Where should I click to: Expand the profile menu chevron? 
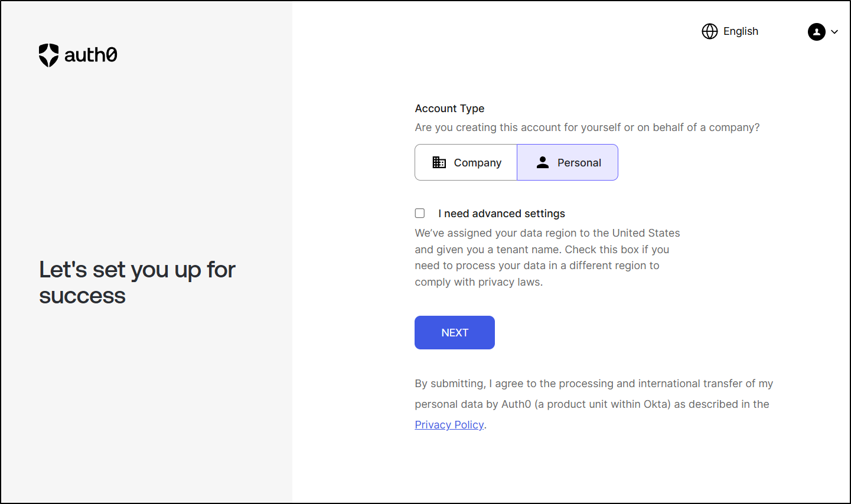(x=834, y=32)
